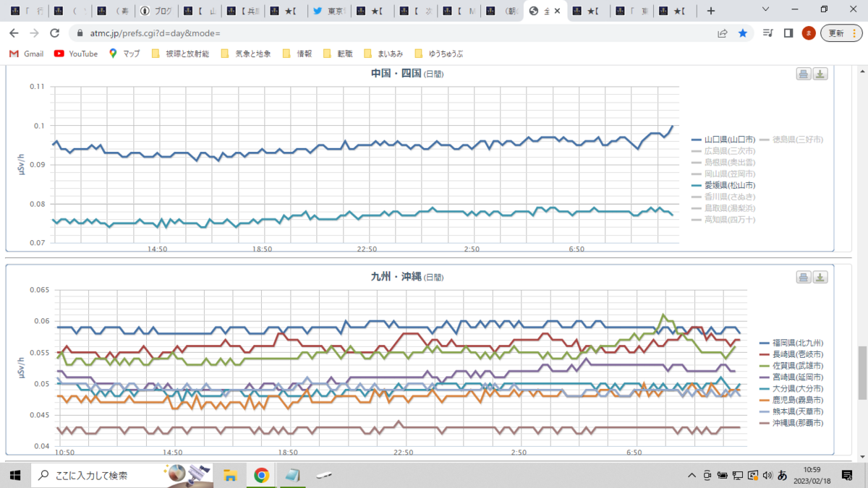Expand the 被曝と放射能 bookmarks folder
Image resolution: width=868 pixels, height=488 pixels.
pos(180,53)
